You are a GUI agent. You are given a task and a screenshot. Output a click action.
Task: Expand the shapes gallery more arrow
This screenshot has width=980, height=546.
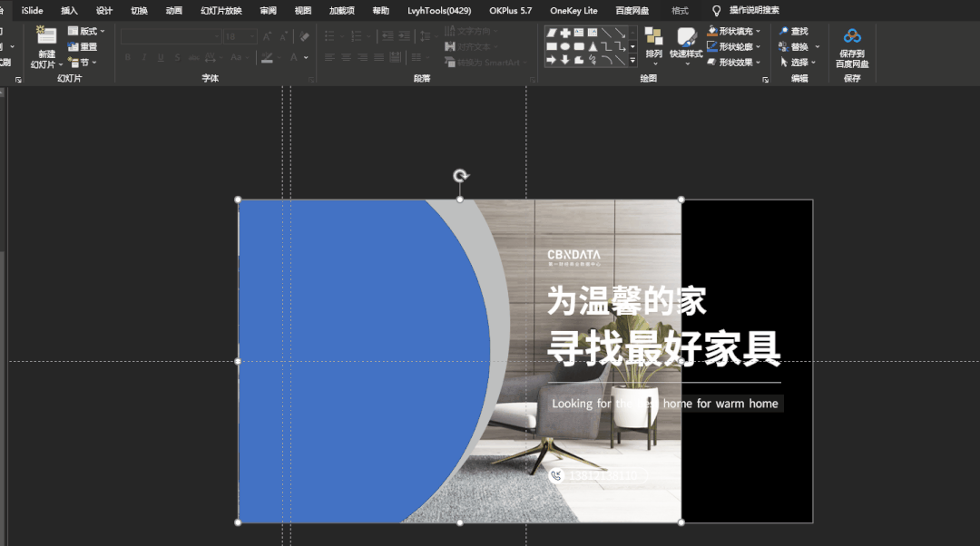pos(632,61)
